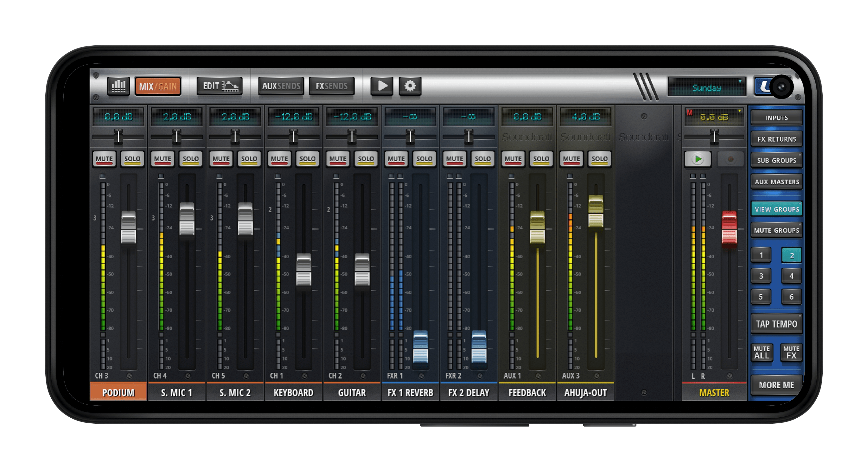Click the MUTE ALL button

761,353
